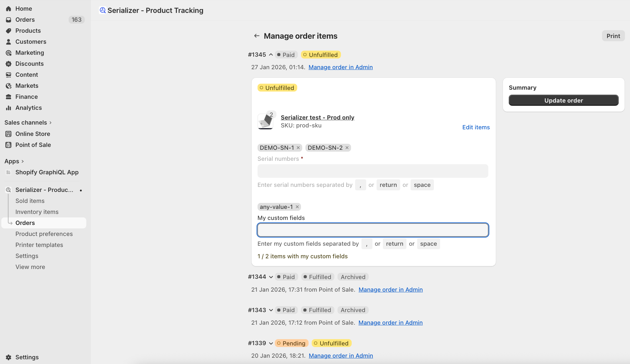Open Sold items in Serializer menu
Screen dimensions: 630x364
pyautogui.click(x=30, y=201)
